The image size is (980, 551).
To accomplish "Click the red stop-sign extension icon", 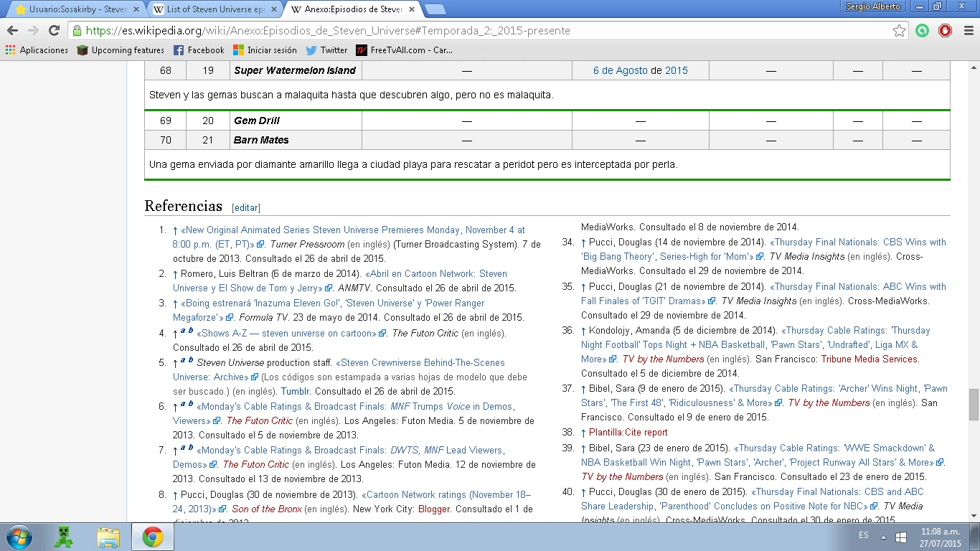I will (x=946, y=31).
